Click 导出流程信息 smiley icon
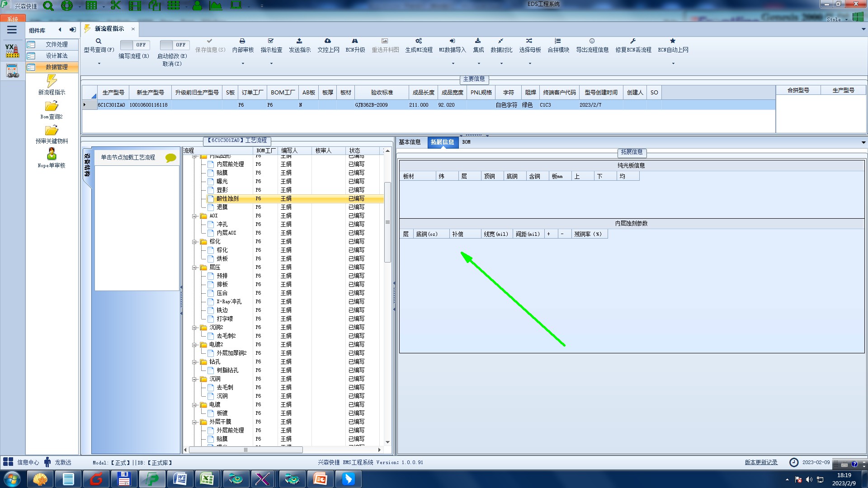The height and width of the screenshot is (488, 868). click(x=592, y=41)
